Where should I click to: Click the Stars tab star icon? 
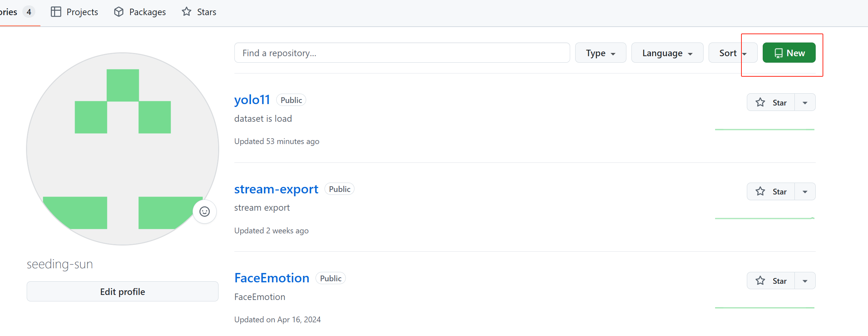[186, 12]
